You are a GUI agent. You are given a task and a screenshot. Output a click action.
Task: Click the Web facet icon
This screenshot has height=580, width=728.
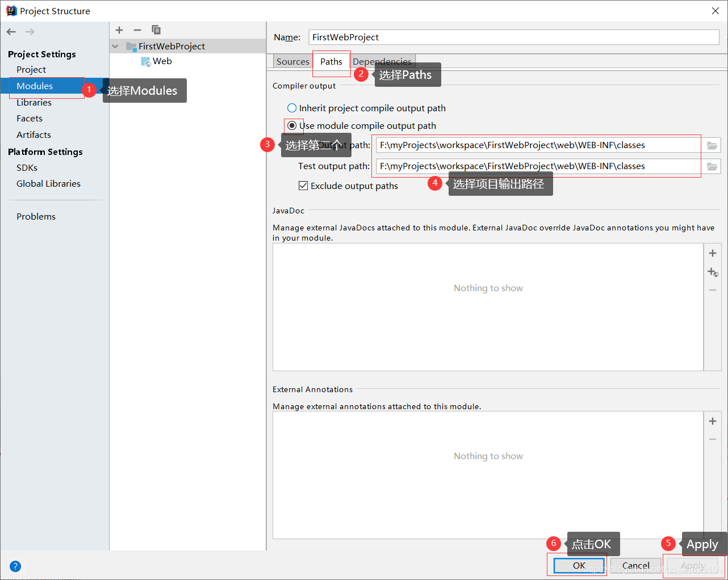(146, 61)
